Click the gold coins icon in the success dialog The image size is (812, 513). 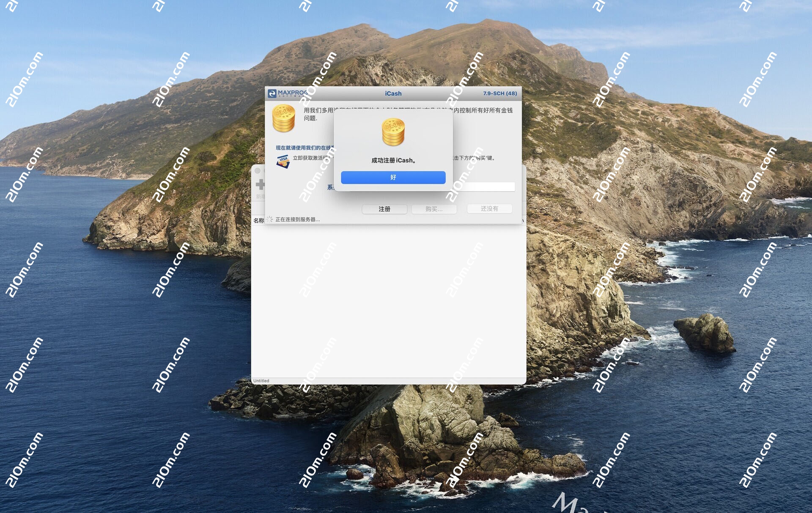(393, 132)
